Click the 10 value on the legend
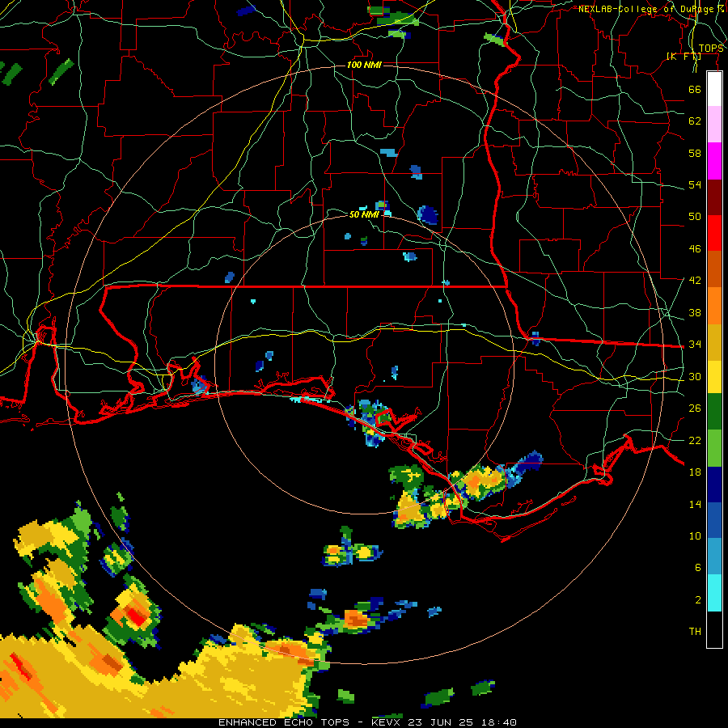728x728 pixels. [x=695, y=536]
